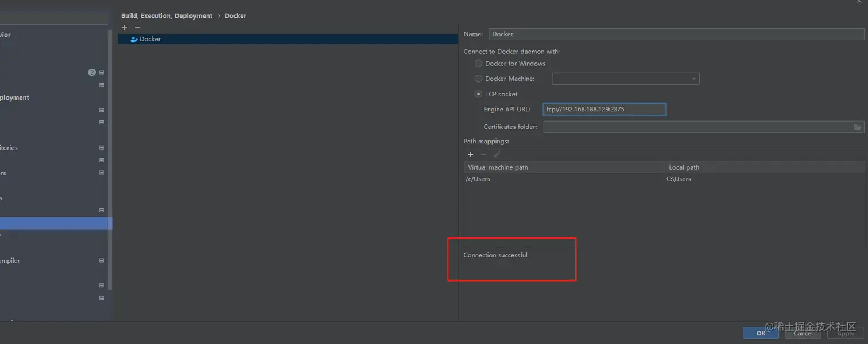The width and height of the screenshot is (868, 344).
Task: Focus the settings search box
Action: 54,18
